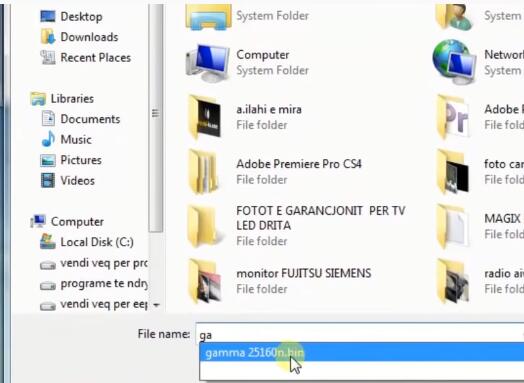This screenshot has height=383, width=524.
Task: Select the Adobe folder with Pr icon
Action: coord(453,117)
